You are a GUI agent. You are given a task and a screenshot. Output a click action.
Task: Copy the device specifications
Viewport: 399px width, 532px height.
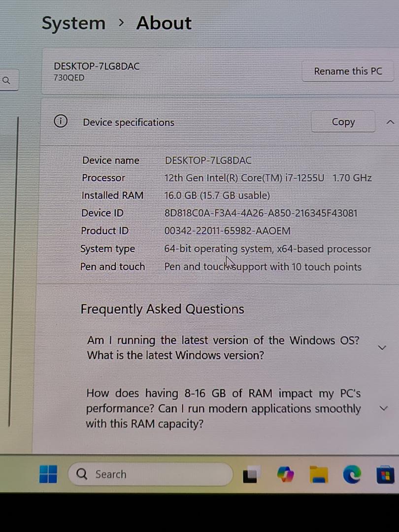343,122
